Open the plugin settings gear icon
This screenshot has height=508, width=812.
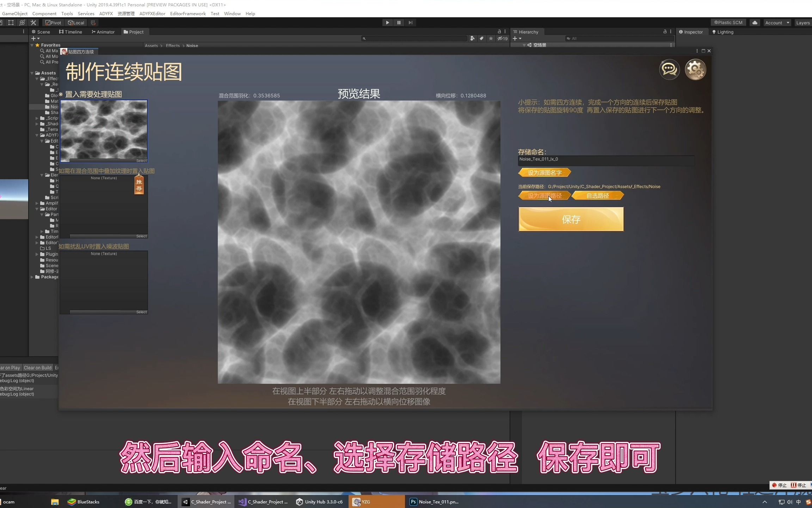click(x=695, y=69)
